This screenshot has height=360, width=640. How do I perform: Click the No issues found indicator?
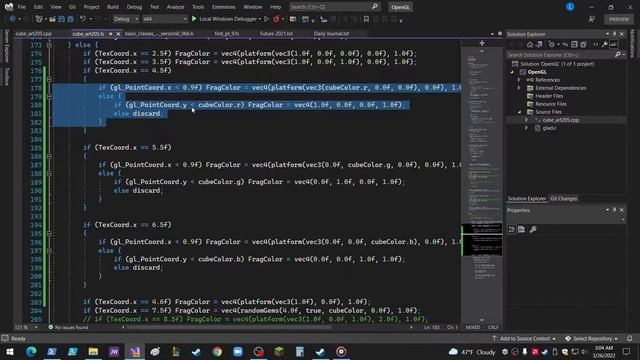point(68,327)
